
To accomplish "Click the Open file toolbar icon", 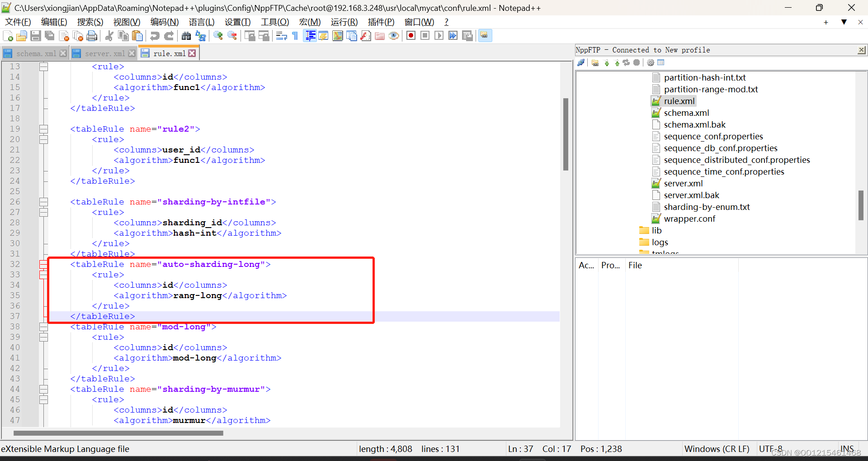I will (22, 36).
